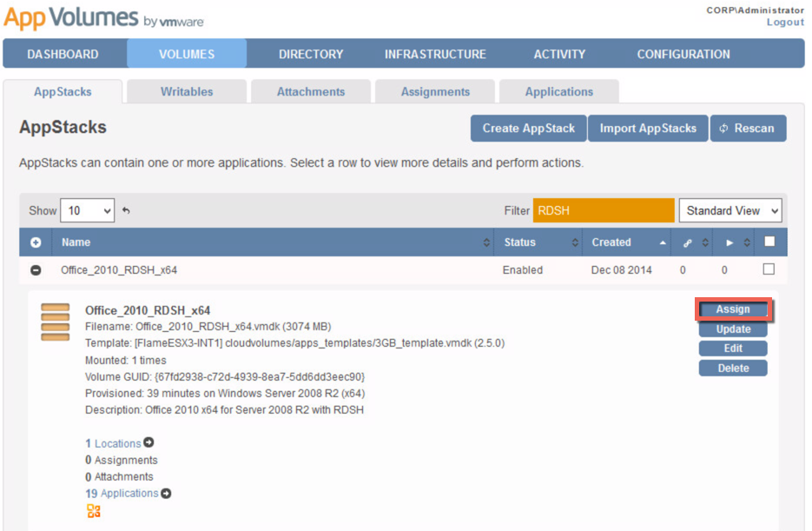Collapse the Office_2010_RDSH_x64 row minus icon
The height and width of the screenshot is (531, 812).
pyautogui.click(x=36, y=270)
